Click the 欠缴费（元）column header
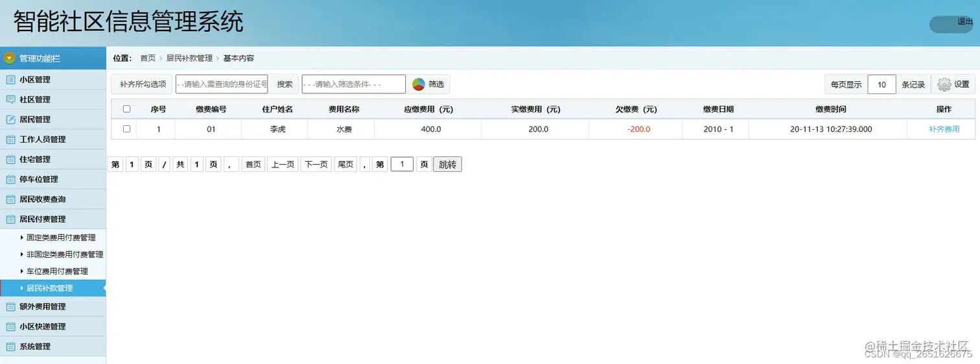The height and width of the screenshot is (364, 980). click(x=636, y=109)
